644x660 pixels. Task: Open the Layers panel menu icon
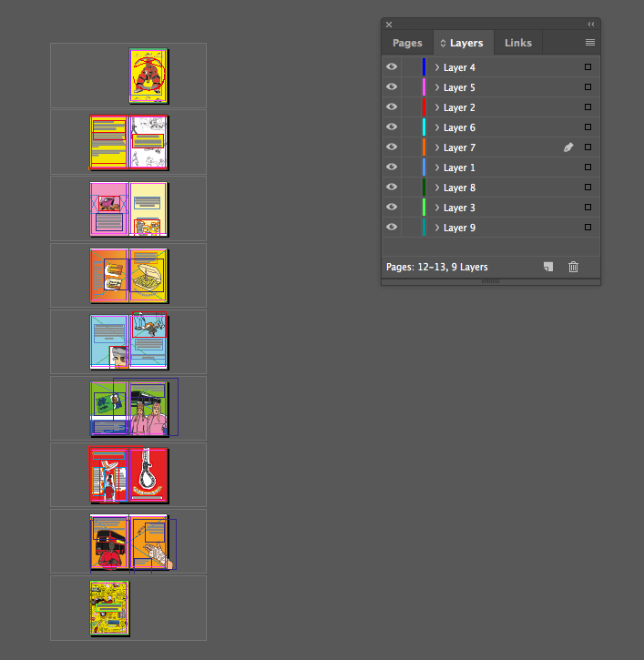(590, 43)
